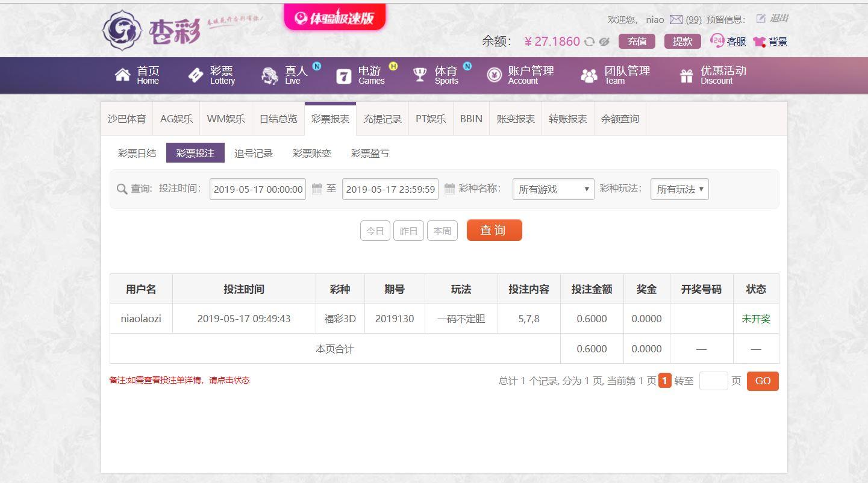Select the 彩票投注 sub-tab
The width and height of the screenshot is (868, 483).
point(195,153)
